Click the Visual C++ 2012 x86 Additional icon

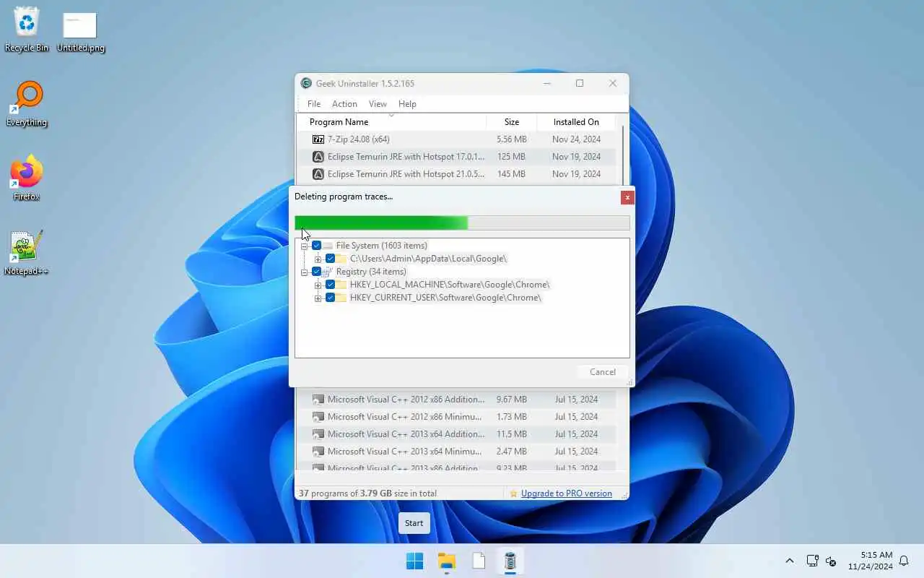[x=318, y=400]
